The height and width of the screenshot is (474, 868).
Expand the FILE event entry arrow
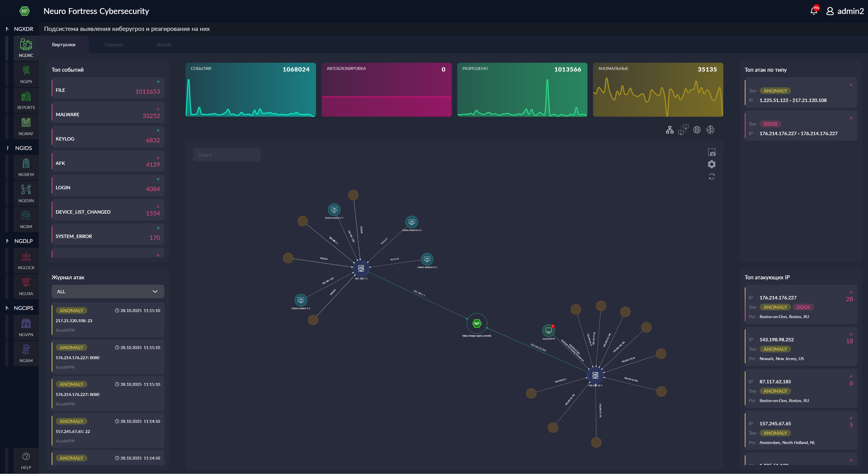(158, 82)
